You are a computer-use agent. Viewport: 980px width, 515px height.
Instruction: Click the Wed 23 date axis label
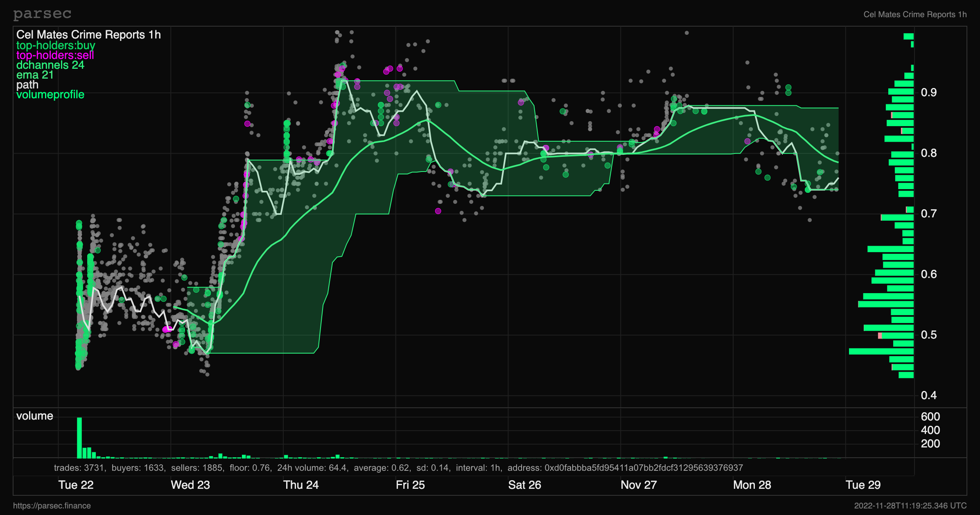pos(190,485)
